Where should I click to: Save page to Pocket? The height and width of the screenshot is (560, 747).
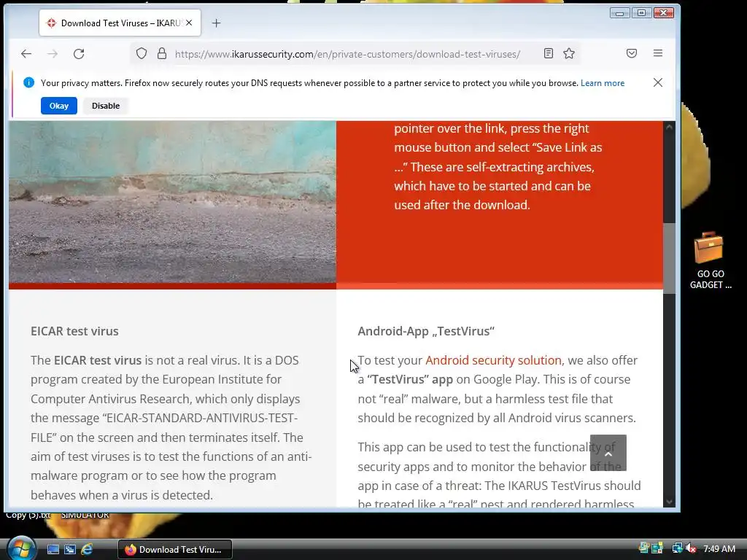point(632,53)
